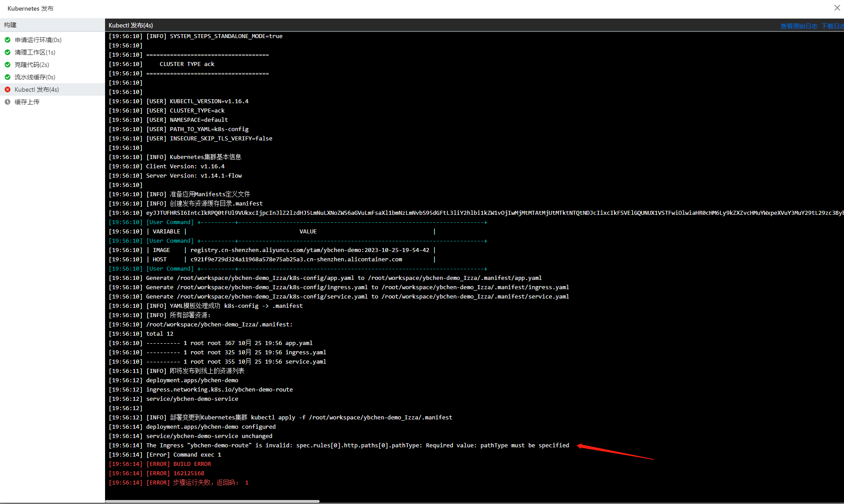Viewport: 844px width, 504px height.
Task: Click the total 12 log line
Action: tap(141, 334)
